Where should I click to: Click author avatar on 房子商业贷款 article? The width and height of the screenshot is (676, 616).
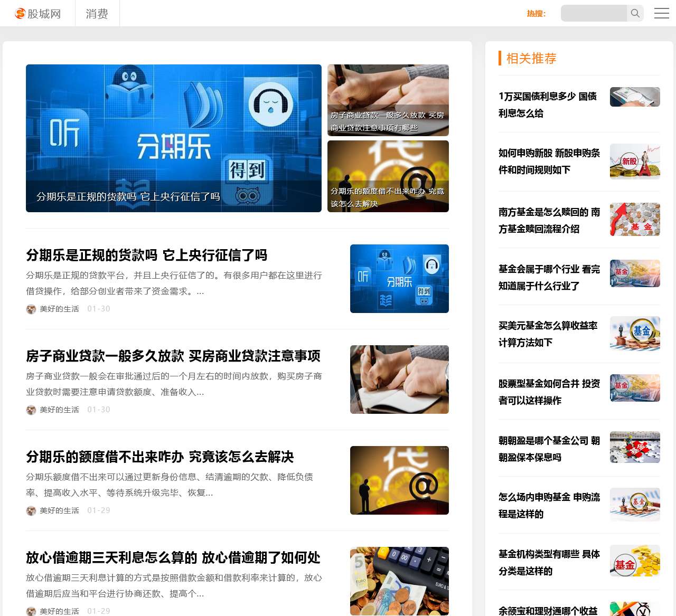[31, 410]
